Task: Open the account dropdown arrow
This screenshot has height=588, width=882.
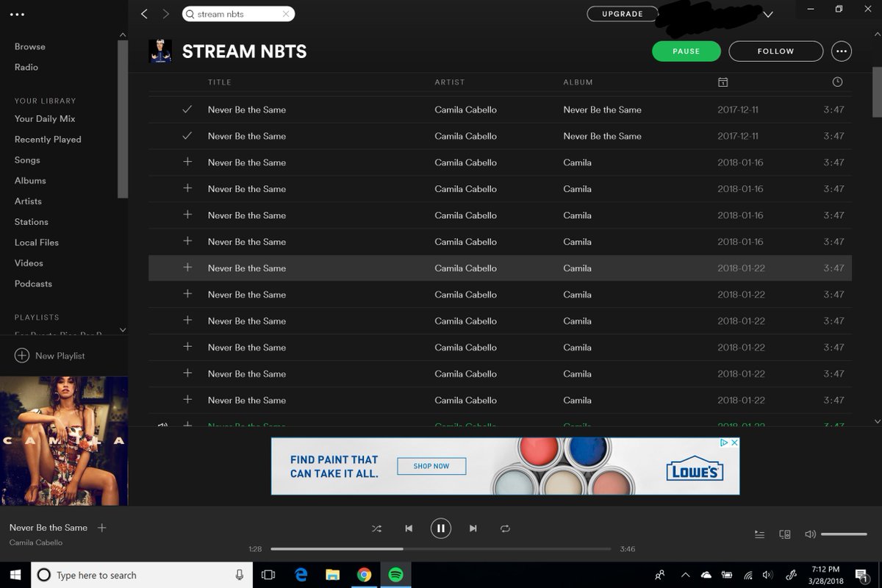Action: [768, 14]
